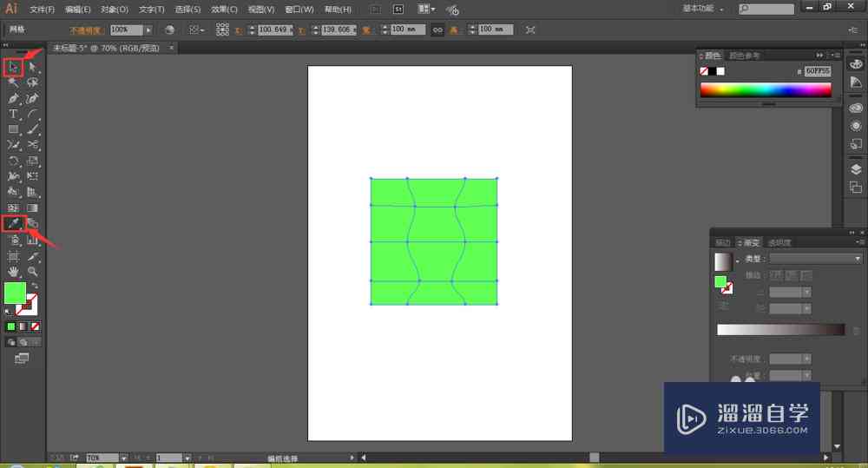Toggle constrain width and height link
Image resolution: width=868 pixels, height=468 pixels.
pyautogui.click(x=437, y=30)
